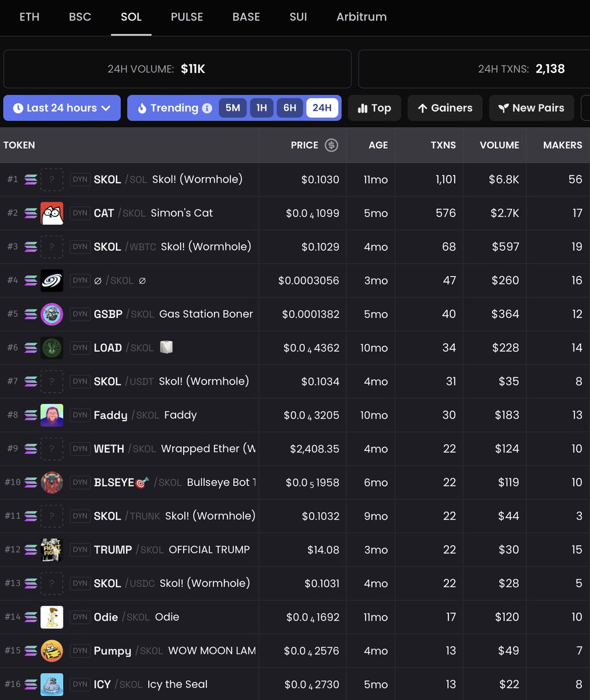Image resolution: width=590 pixels, height=700 pixels.
Task: Click placeholder icon for SKOL/USDC pair
Action: point(52,584)
